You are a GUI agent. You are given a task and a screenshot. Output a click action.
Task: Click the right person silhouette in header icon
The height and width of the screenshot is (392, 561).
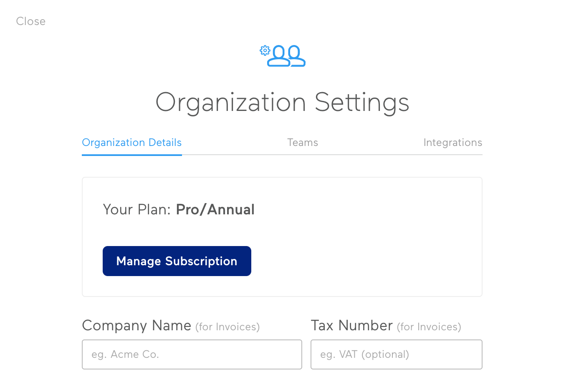point(297,56)
